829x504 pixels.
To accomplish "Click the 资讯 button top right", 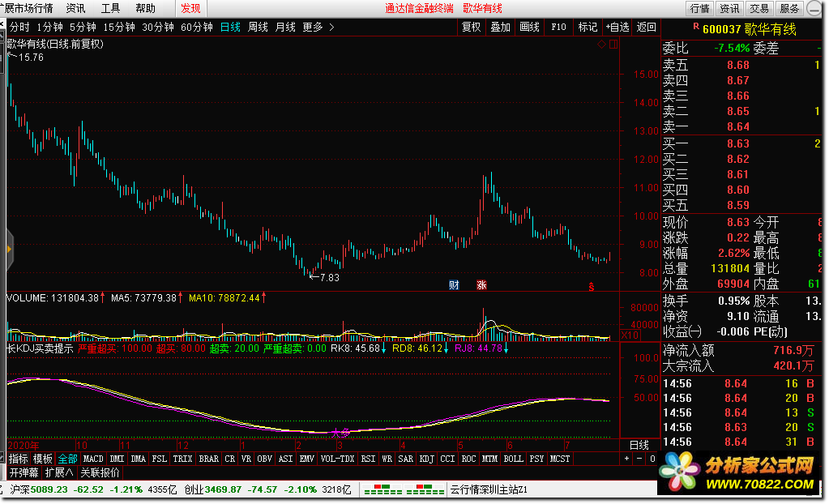I will coord(729,8).
